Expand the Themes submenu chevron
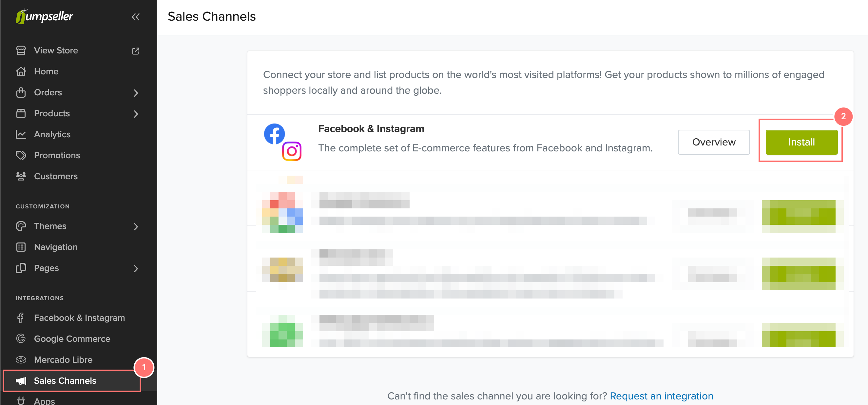Viewport: 868px width, 405px height. pos(136,226)
